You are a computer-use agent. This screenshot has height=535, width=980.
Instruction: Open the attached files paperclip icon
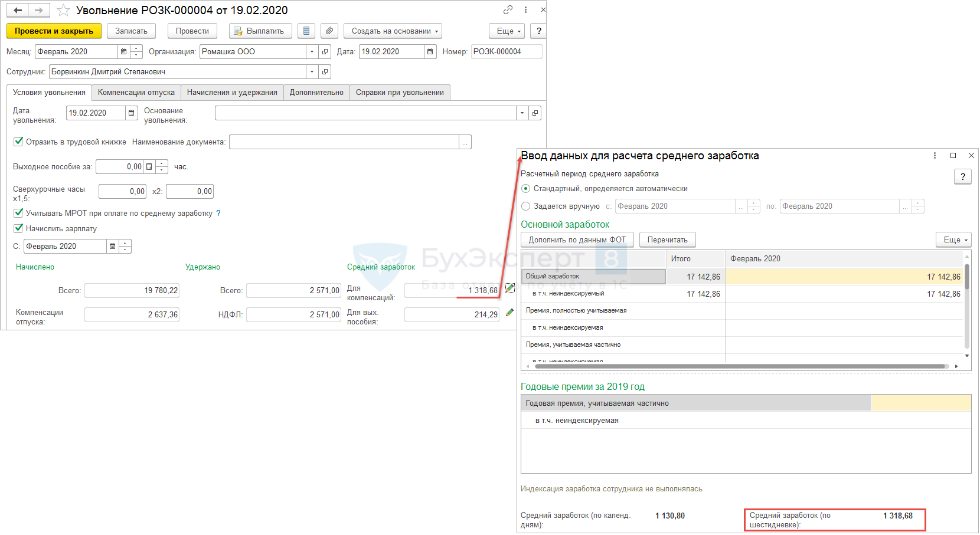tap(329, 31)
